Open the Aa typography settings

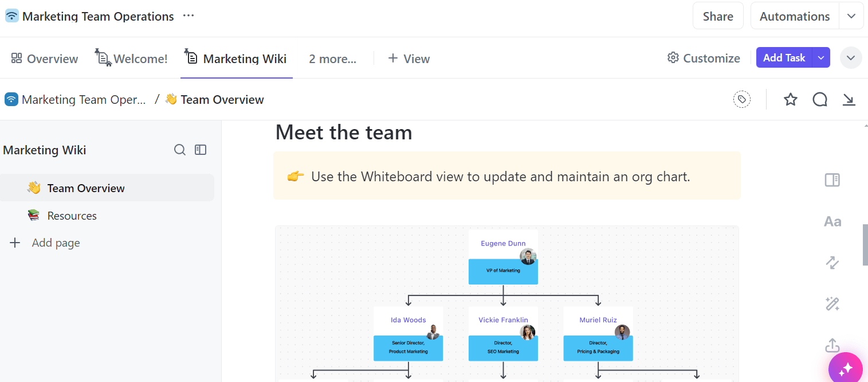coord(832,221)
